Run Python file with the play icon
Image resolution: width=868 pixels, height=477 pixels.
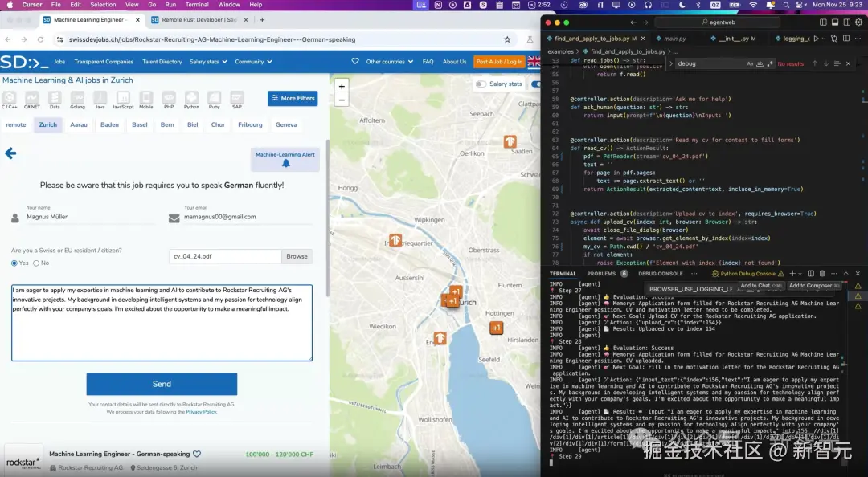pyautogui.click(x=816, y=39)
